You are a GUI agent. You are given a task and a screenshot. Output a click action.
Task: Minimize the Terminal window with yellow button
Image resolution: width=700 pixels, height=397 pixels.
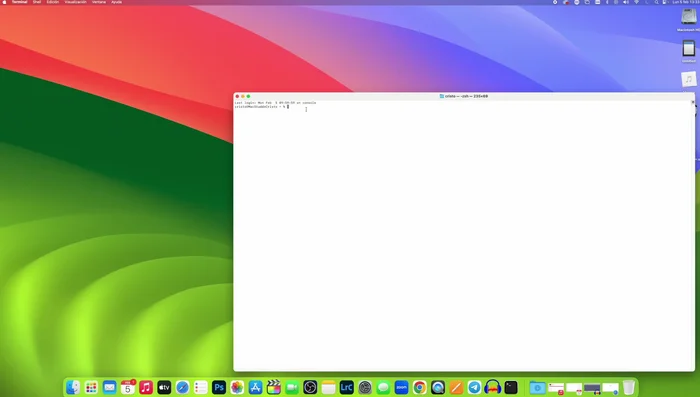pos(243,96)
